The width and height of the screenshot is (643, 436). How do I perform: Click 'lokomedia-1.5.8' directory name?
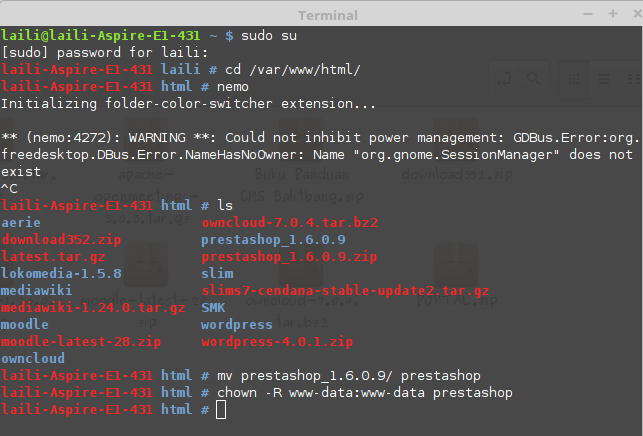(x=61, y=274)
